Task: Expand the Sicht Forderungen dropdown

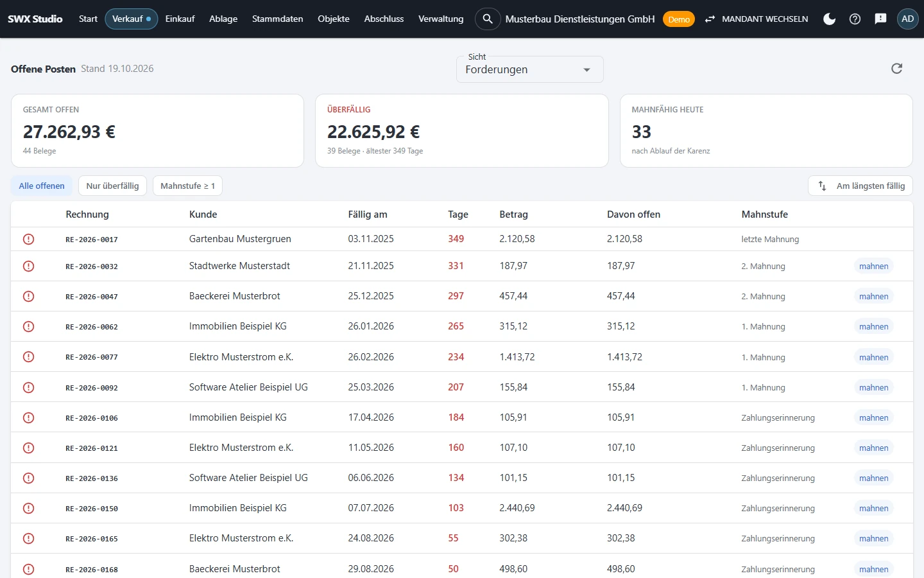Action: (530, 69)
